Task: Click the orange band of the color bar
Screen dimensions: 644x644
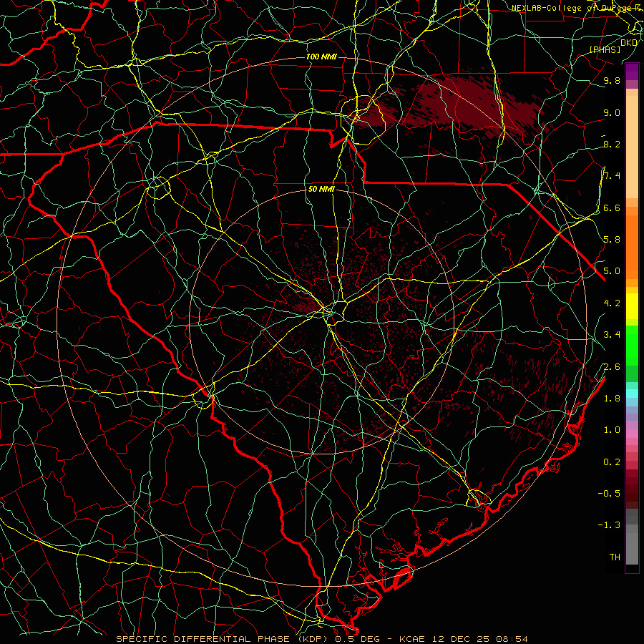Action: click(x=632, y=247)
